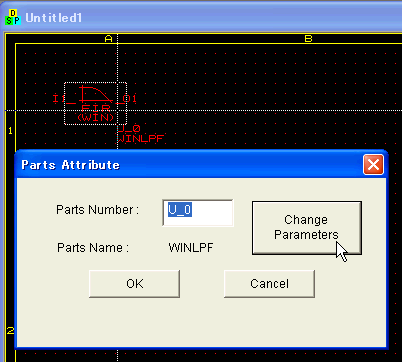Click the Parts Number label in the dialog
Screen dimensions: 402x362
click(97, 210)
